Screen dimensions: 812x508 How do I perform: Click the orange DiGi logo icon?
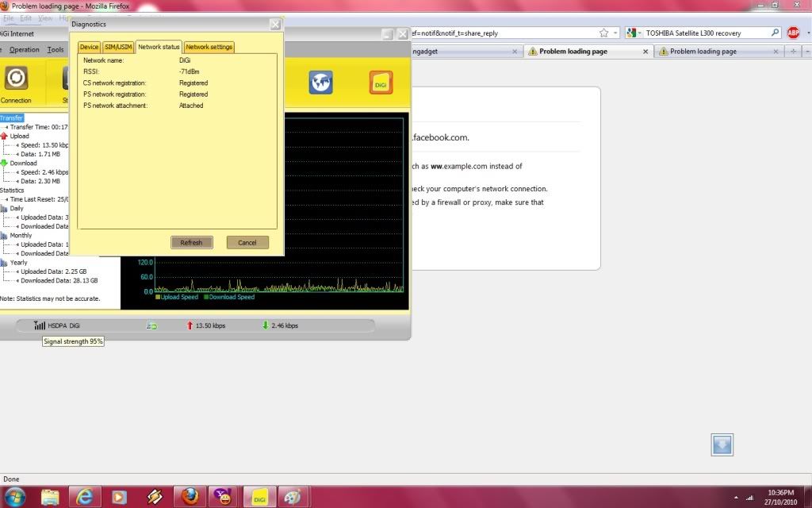pyautogui.click(x=381, y=83)
